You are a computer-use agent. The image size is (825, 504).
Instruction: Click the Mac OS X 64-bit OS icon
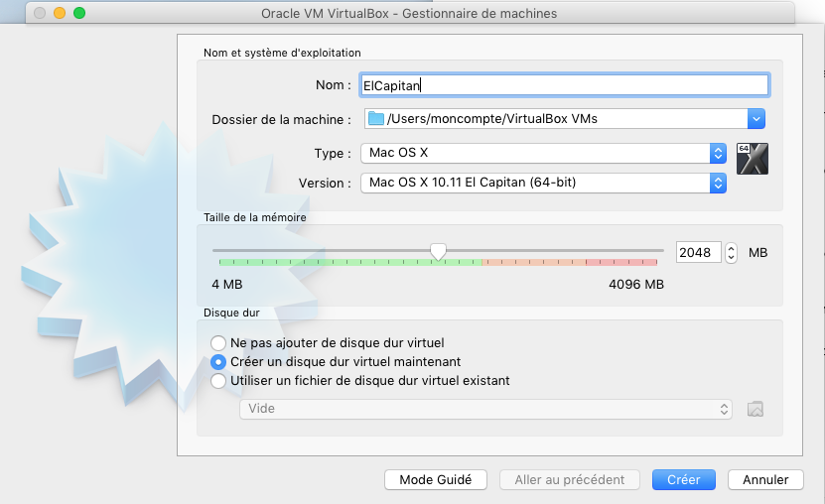coord(753,159)
